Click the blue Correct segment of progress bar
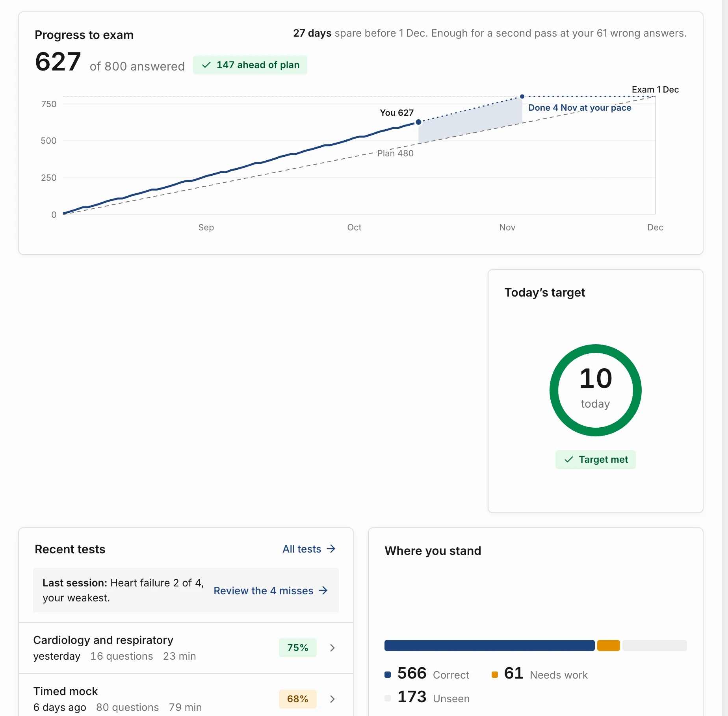728x716 pixels. pyautogui.click(x=490, y=646)
